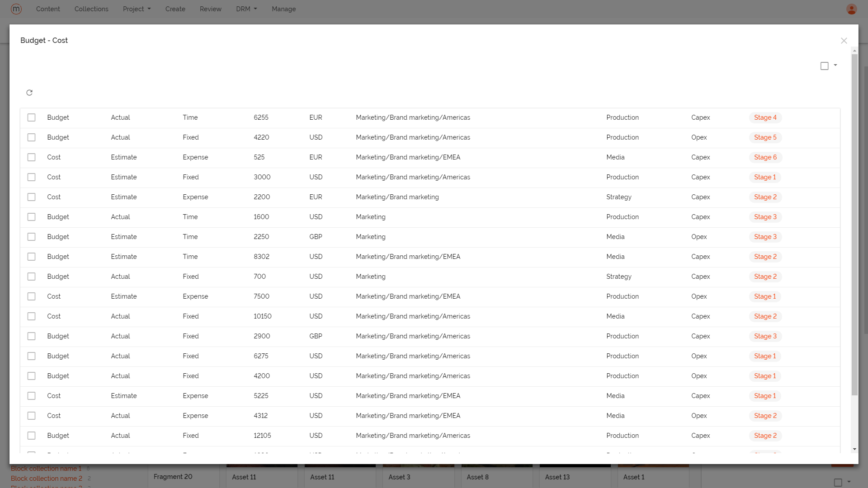Open the user profile avatar

[852, 9]
